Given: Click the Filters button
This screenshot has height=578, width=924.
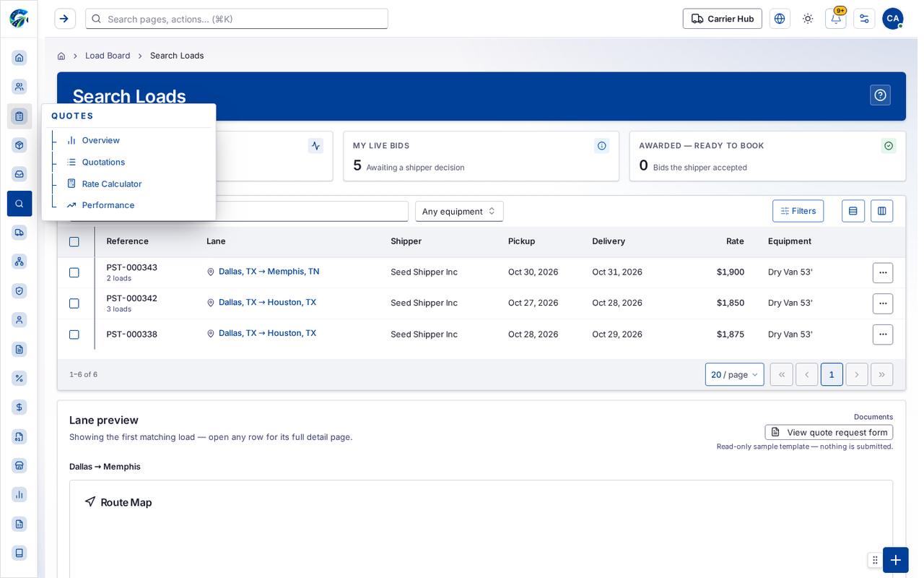Looking at the screenshot, I should point(798,211).
